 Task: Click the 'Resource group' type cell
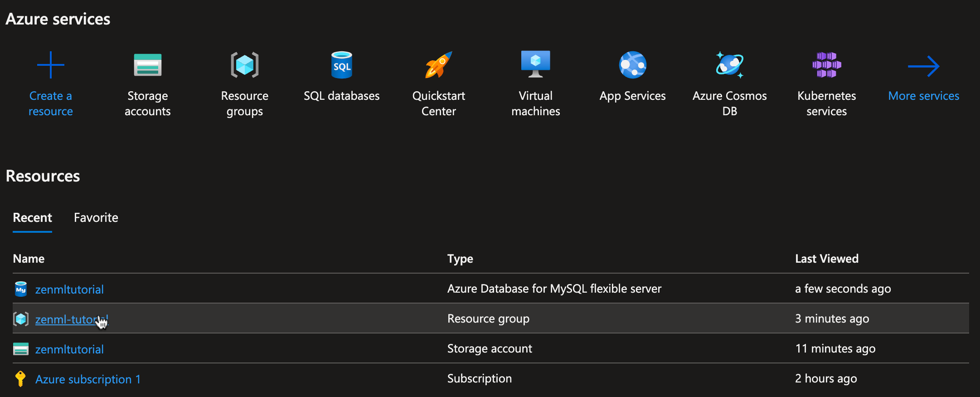click(488, 319)
